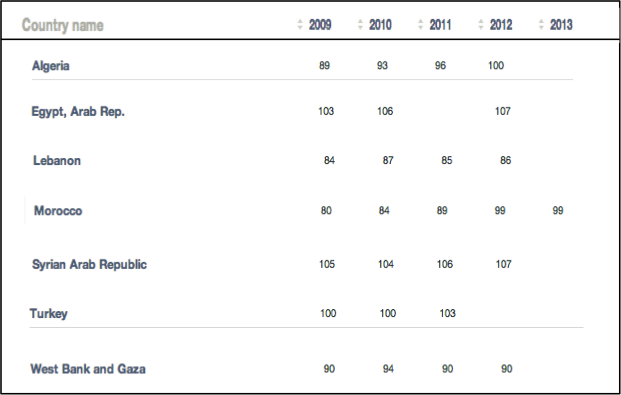Select Lebanon's 2009 value of 84

(x=329, y=160)
